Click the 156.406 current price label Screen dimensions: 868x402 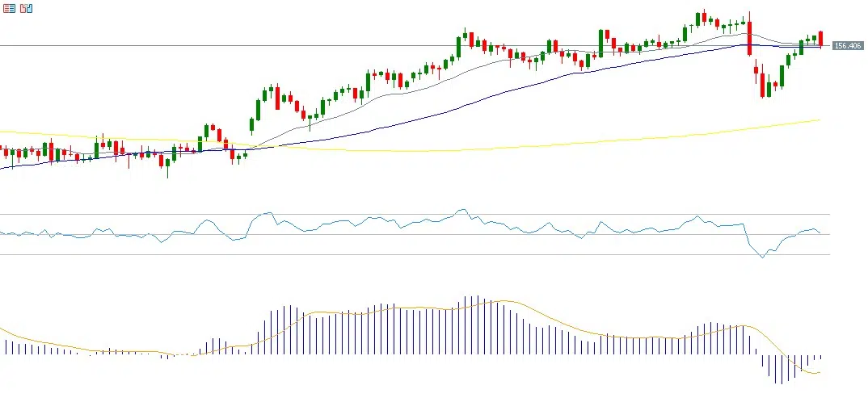coord(847,46)
